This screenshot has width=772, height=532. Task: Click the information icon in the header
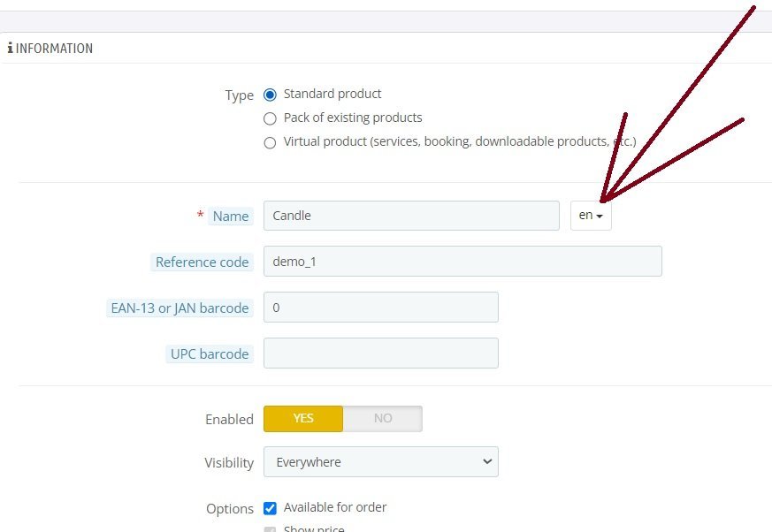(10, 49)
